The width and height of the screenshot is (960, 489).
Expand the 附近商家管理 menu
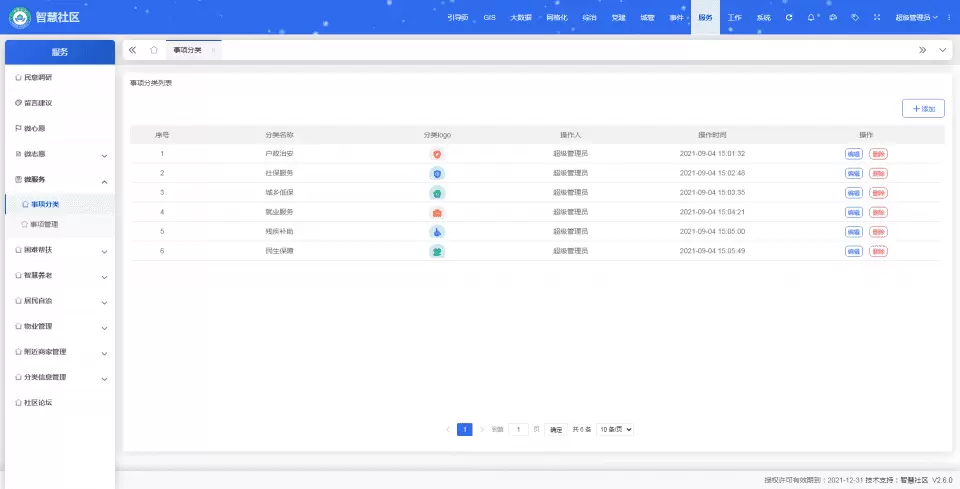[x=59, y=352]
